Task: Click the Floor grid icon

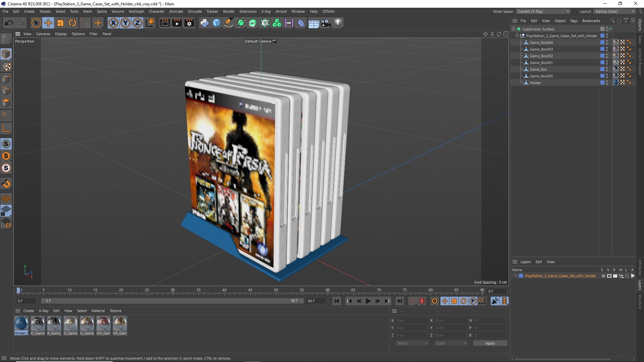Action: [314, 23]
